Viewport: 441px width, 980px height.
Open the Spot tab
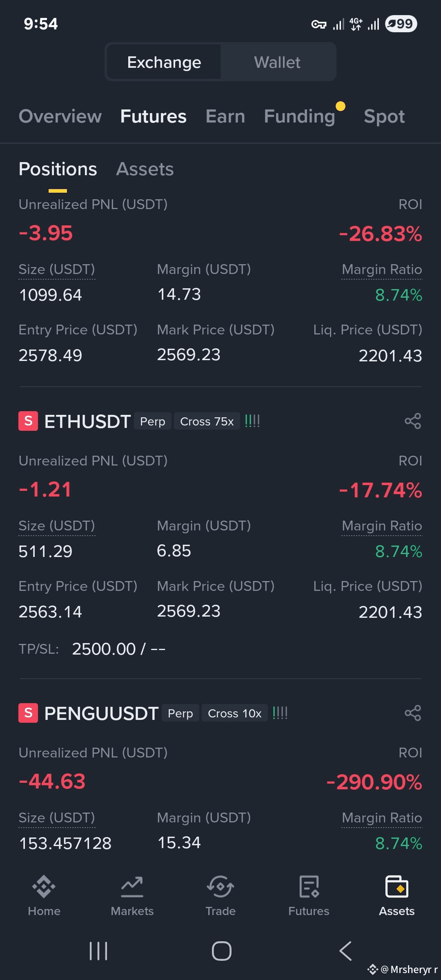[384, 116]
